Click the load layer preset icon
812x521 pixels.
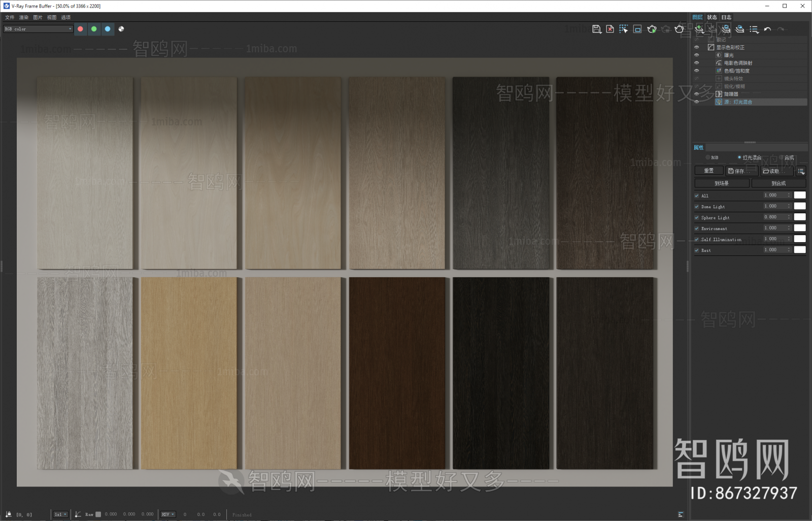tap(740, 29)
